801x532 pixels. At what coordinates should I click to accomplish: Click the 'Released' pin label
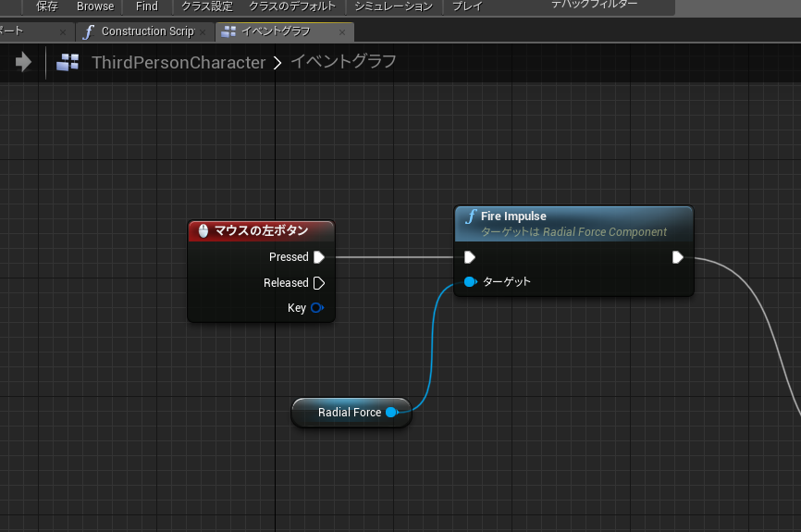[x=286, y=283]
